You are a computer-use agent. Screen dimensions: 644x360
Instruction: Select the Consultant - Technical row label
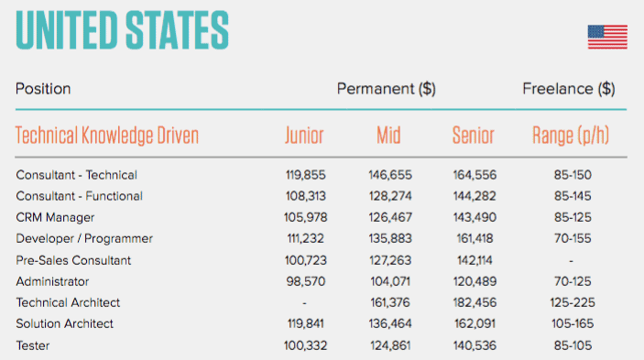pos(76,175)
